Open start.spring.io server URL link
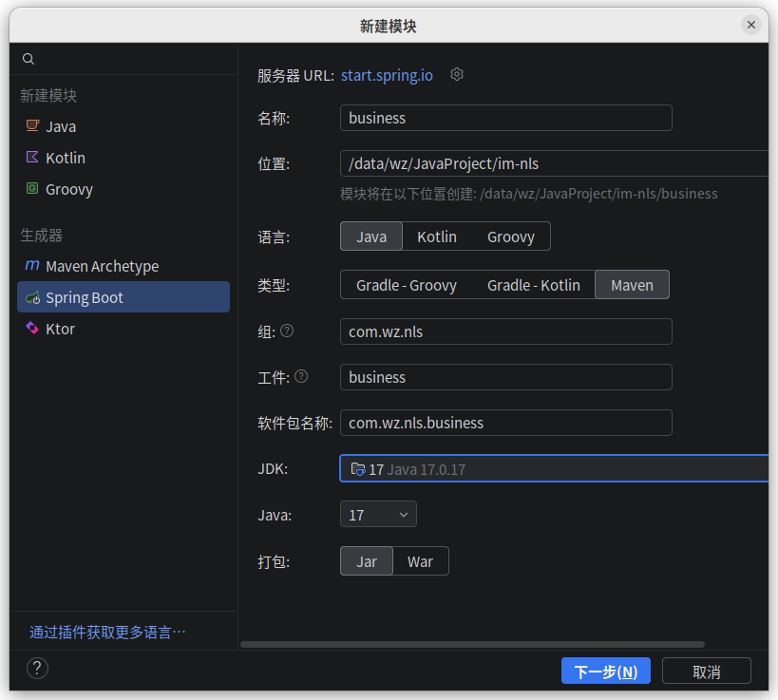The width and height of the screenshot is (778, 700). [x=387, y=75]
